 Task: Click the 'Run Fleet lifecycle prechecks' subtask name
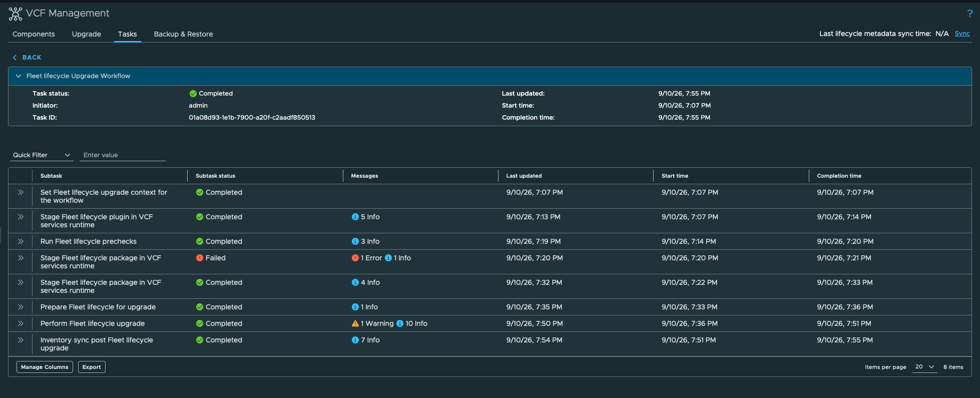point(89,241)
